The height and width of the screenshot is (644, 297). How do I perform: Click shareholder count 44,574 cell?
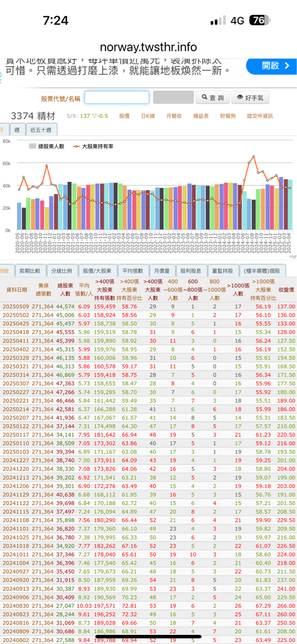click(x=65, y=307)
